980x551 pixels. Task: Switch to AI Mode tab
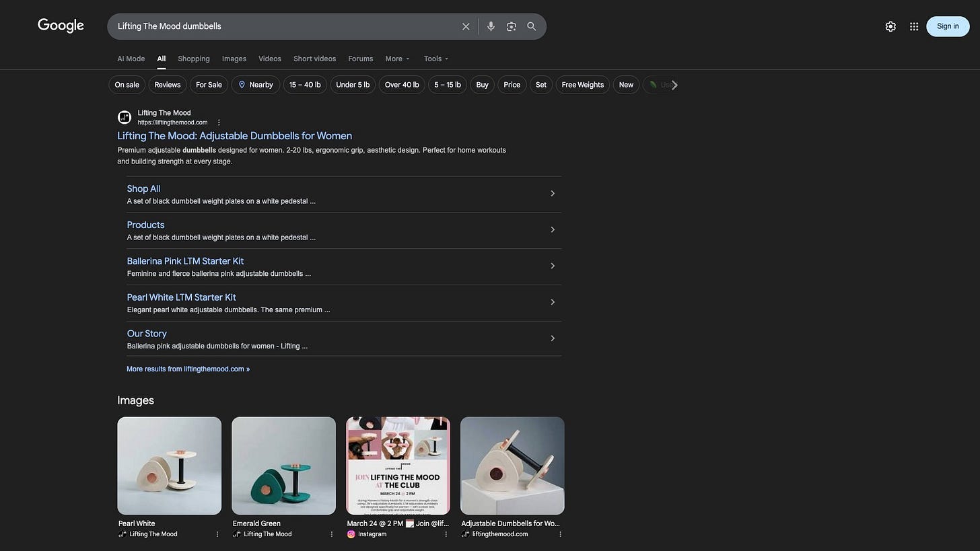(131, 59)
